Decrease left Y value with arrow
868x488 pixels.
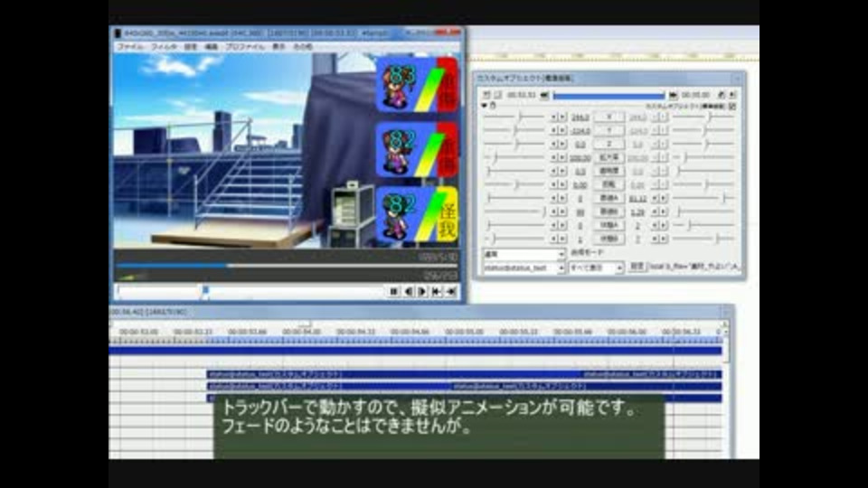coord(553,130)
